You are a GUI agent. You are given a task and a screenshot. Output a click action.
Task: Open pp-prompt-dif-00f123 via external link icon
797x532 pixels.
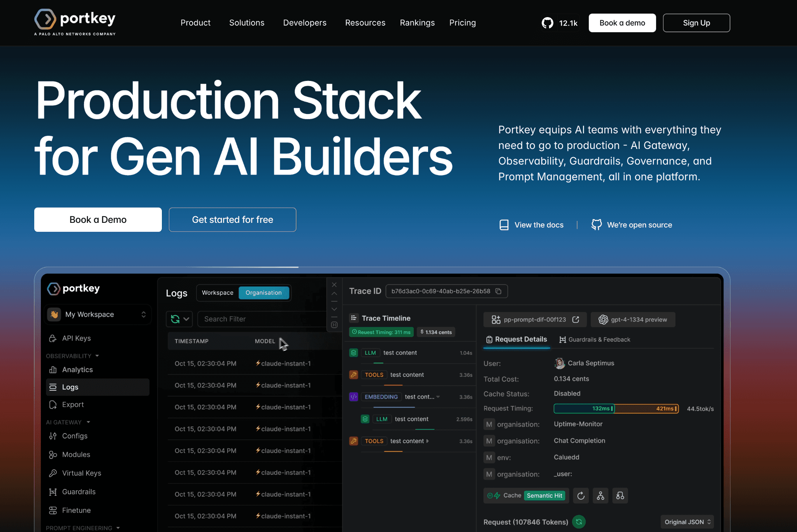[x=576, y=320]
